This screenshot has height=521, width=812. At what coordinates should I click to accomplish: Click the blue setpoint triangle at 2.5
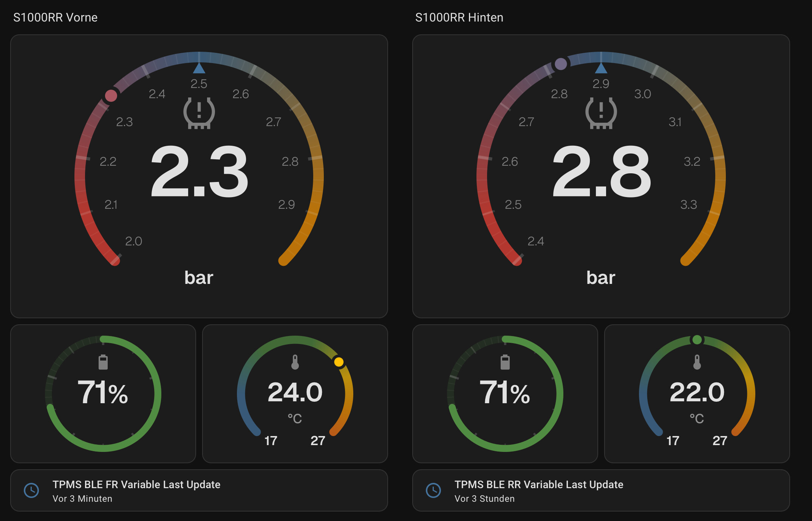tap(199, 69)
